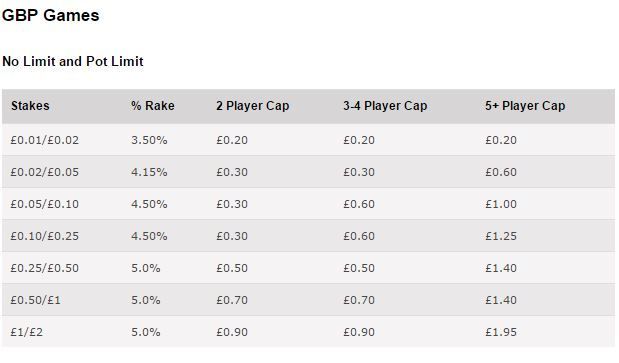Select the £1.25 cap value
This screenshot has width=619, height=363.
tap(501, 236)
